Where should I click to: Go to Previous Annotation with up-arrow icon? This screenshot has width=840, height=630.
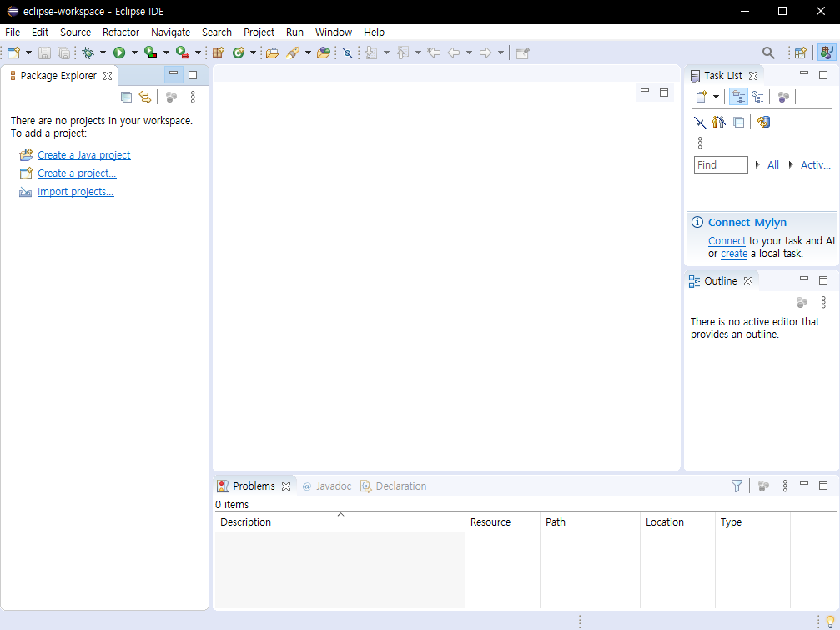403,53
